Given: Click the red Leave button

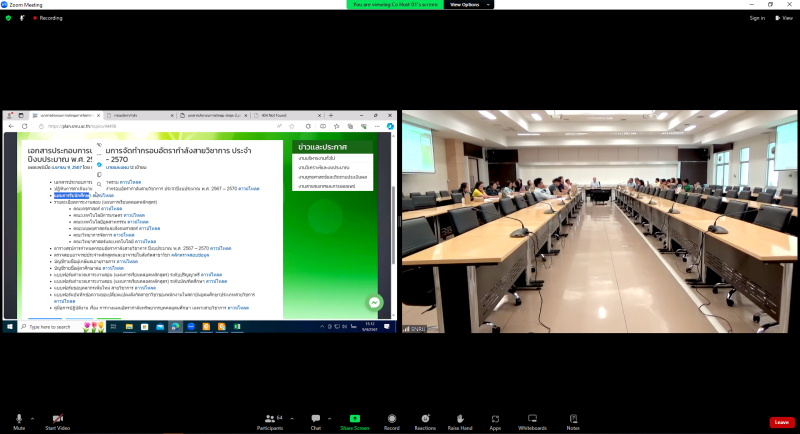Looking at the screenshot, I should [782, 422].
